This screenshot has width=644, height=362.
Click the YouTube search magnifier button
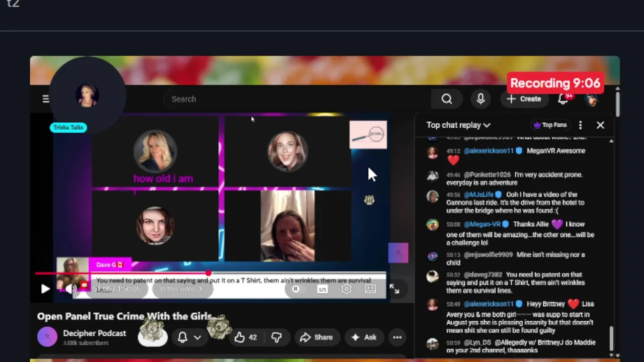tap(447, 99)
